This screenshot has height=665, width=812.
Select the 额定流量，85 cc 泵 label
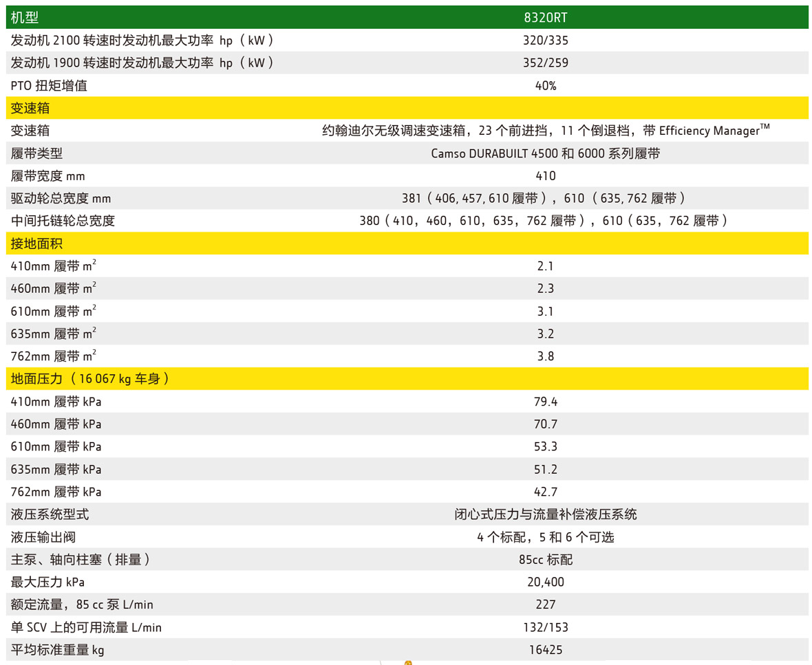click(x=82, y=604)
